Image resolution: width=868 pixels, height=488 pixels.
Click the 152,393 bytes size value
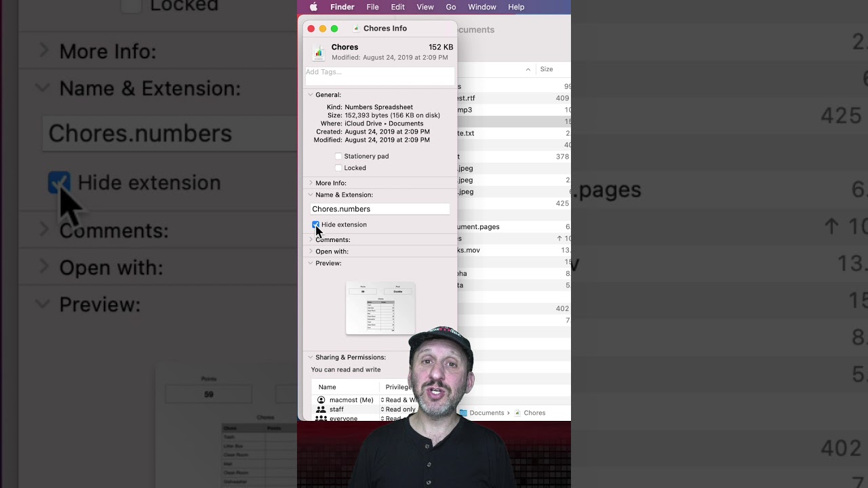[392, 115]
